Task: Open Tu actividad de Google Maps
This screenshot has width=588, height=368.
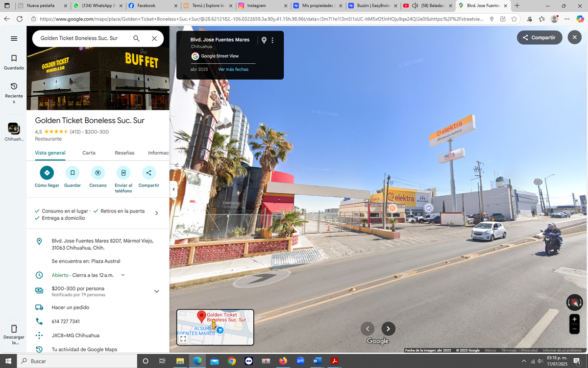Action: [84, 349]
